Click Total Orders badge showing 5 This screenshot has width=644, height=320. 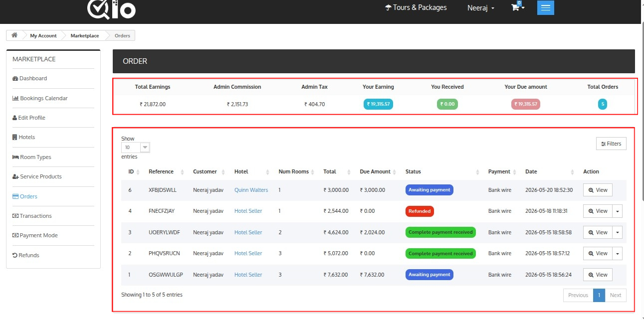pos(603,104)
